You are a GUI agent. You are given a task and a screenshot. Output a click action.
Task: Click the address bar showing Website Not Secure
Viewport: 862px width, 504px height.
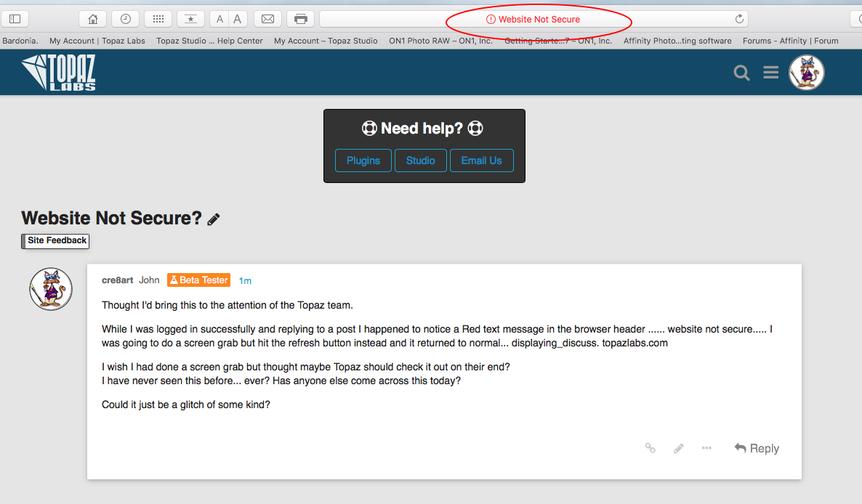point(538,20)
